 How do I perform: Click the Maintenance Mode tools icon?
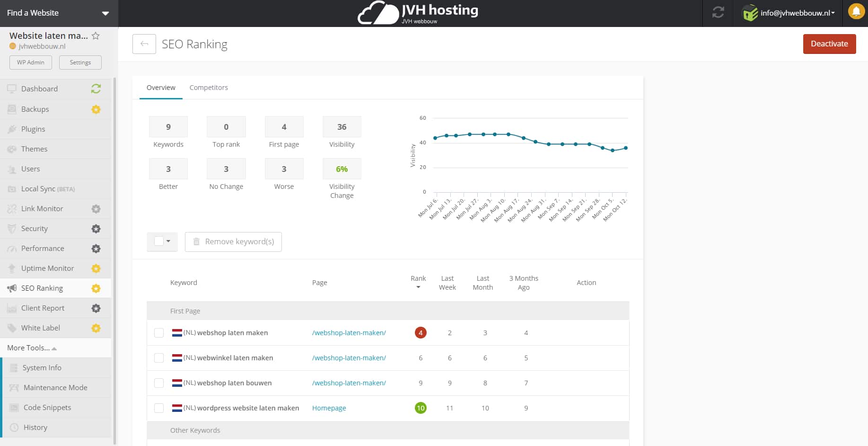point(14,388)
